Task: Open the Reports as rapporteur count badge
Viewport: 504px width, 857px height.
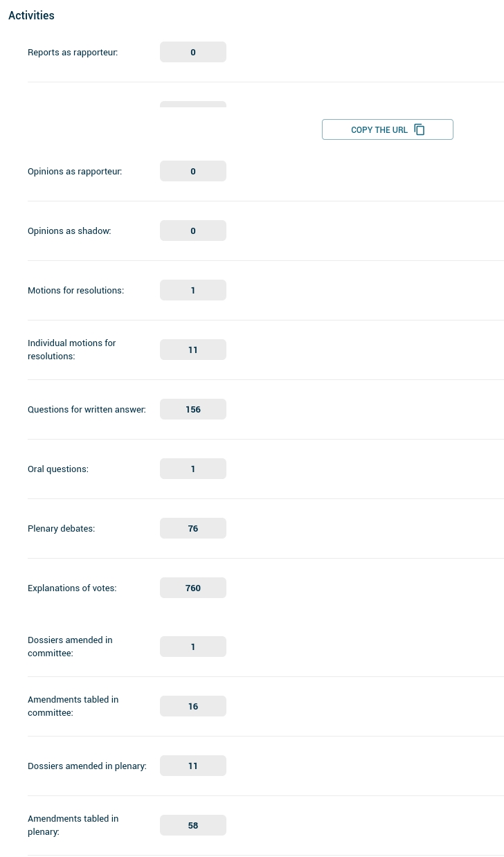Action: tap(193, 52)
